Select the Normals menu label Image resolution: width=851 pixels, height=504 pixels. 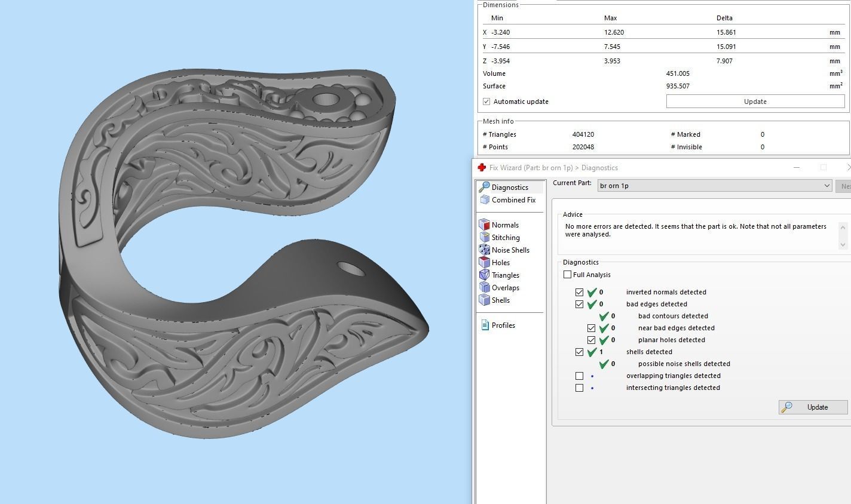pyautogui.click(x=505, y=225)
